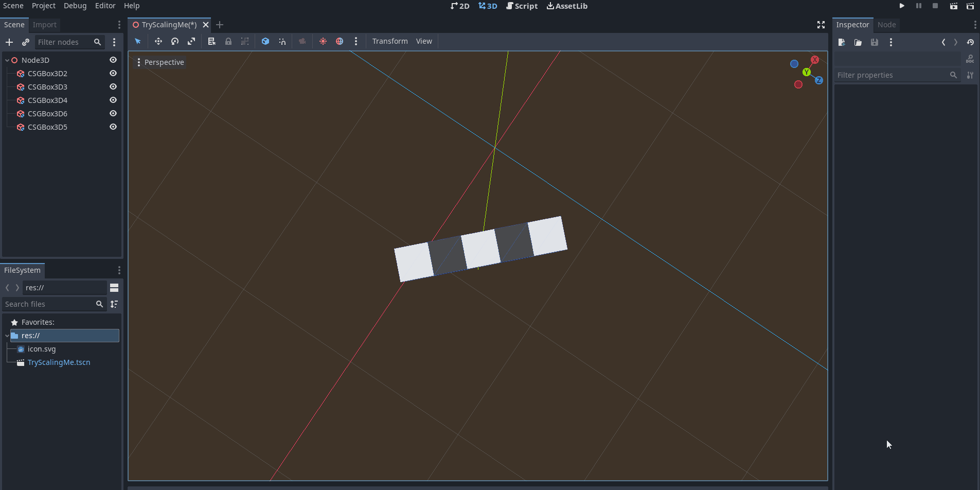This screenshot has width=980, height=490.
Task: Run a custom scene
Action: [x=970, y=6]
